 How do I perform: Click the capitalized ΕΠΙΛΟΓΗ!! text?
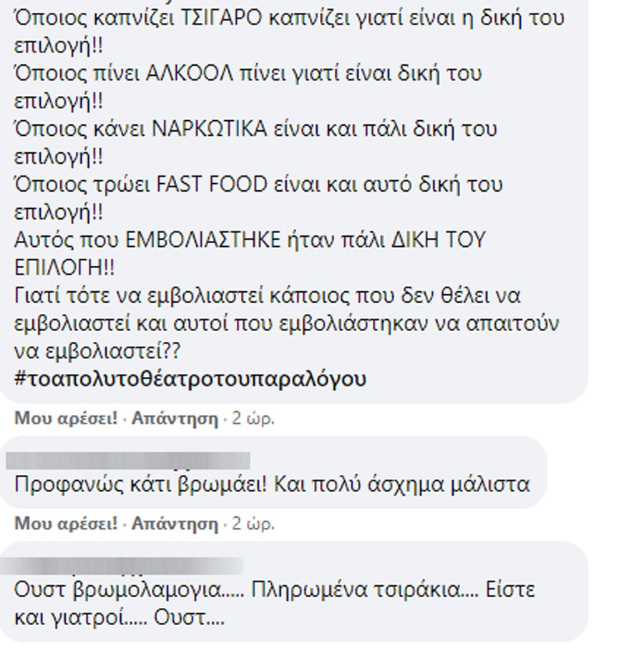(x=64, y=267)
